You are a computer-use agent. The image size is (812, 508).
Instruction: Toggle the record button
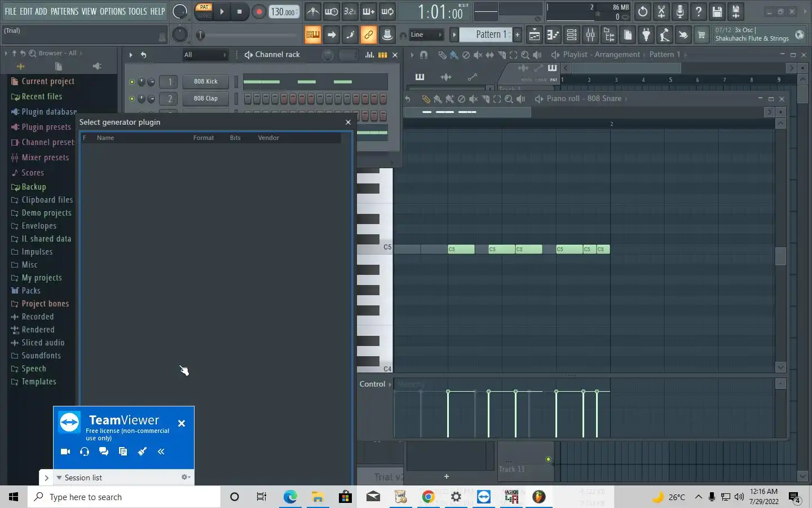click(259, 11)
